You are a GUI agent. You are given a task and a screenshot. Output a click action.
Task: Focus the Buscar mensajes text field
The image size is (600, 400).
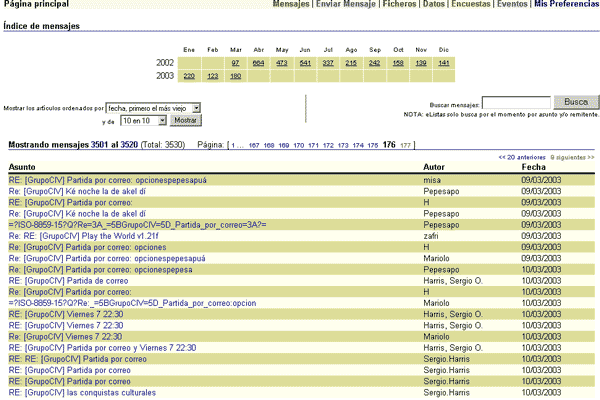pos(515,102)
